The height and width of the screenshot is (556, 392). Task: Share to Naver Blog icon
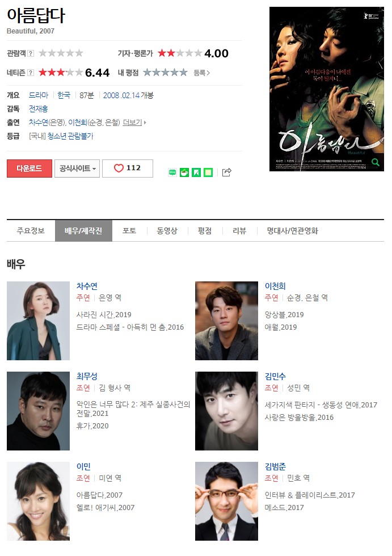(172, 172)
